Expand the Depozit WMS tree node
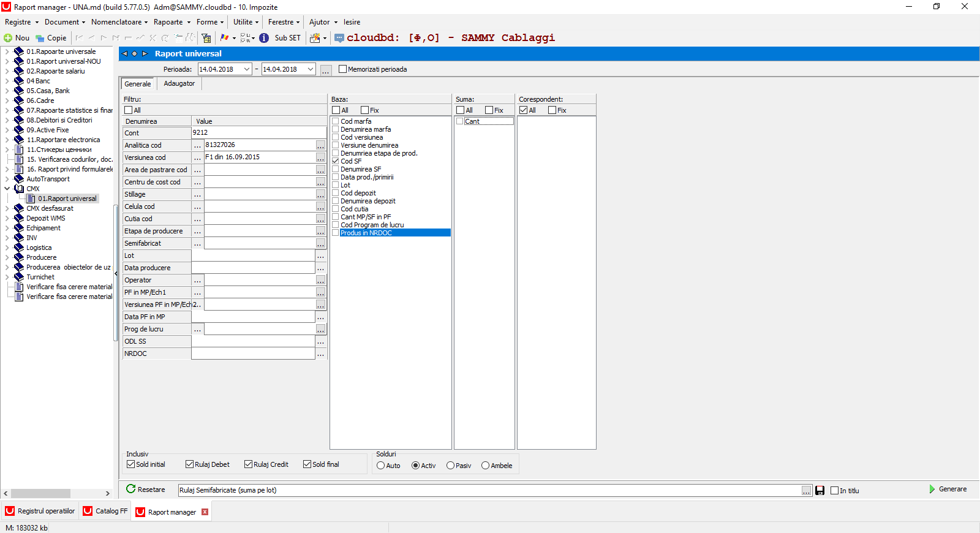The width and height of the screenshot is (980, 533). 7,218
